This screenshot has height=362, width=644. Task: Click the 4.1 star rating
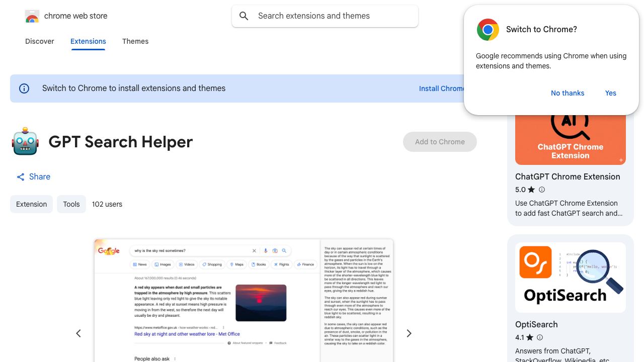click(524, 337)
